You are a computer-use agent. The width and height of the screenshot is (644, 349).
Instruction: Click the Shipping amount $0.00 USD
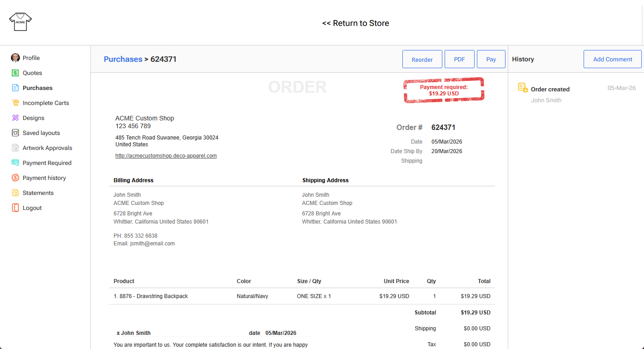477,329
